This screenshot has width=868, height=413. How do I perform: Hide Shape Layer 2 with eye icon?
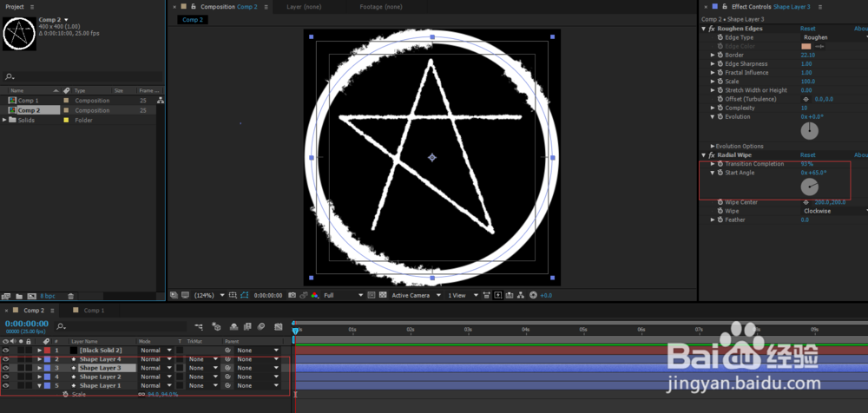click(5, 377)
